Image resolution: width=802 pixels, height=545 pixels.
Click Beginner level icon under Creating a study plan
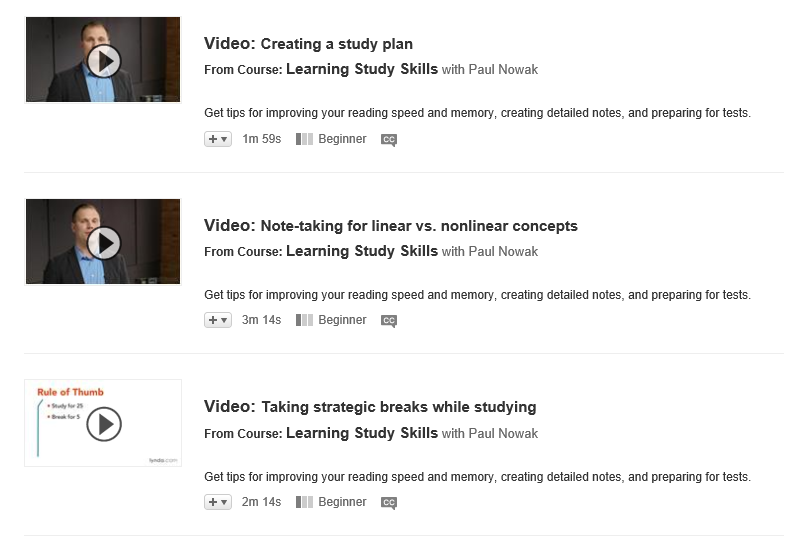(x=305, y=139)
